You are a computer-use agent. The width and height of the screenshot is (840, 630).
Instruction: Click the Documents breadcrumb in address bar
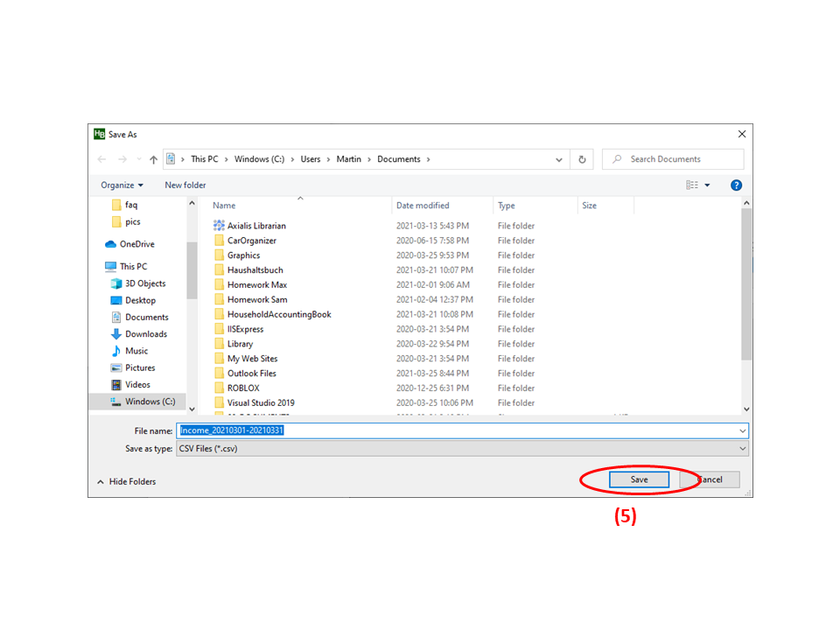point(398,159)
